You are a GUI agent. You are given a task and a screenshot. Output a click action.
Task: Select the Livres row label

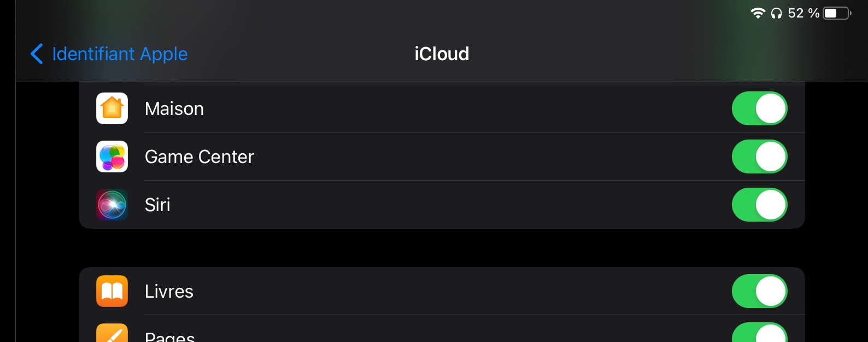tap(169, 292)
